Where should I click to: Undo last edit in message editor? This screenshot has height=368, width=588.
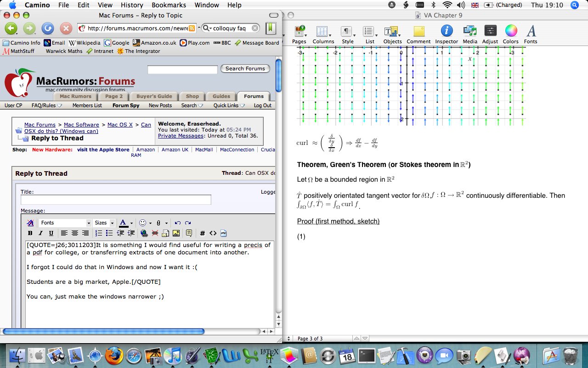coord(178,223)
